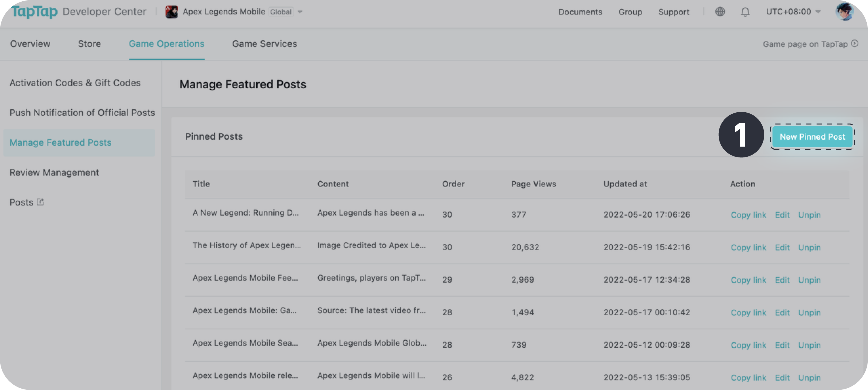
Task: Unpin the A New Legend post
Action: [x=809, y=215]
